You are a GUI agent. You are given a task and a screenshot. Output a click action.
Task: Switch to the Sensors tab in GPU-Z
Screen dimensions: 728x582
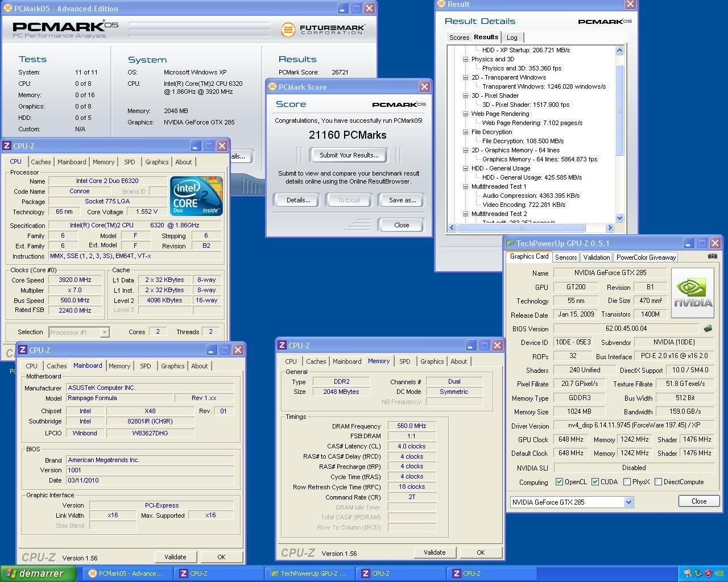pyautogui.click(x=566, y=257)
